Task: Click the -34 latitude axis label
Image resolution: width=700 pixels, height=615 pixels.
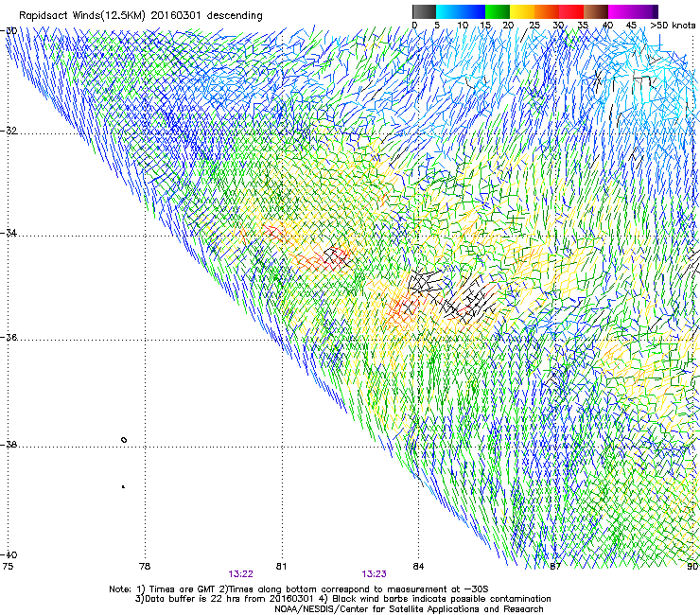Action: 9,233
